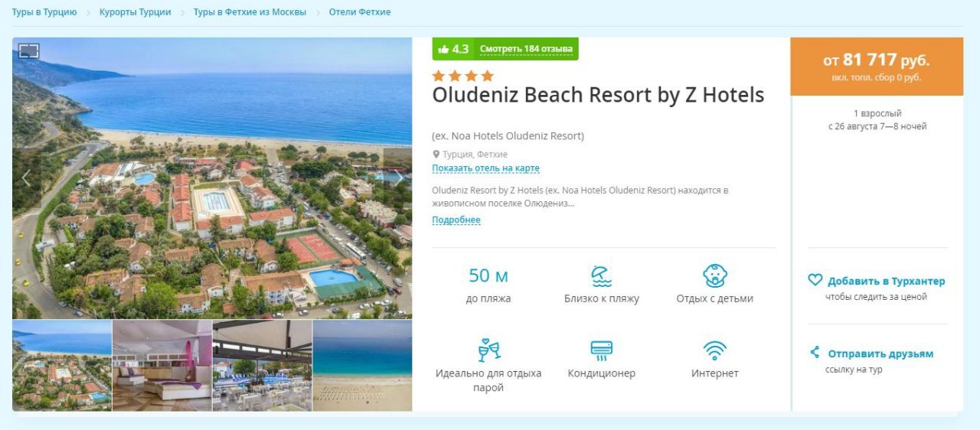Toggle the heart to add to Турхантер
980x430 pixels.
pos(815,280)
